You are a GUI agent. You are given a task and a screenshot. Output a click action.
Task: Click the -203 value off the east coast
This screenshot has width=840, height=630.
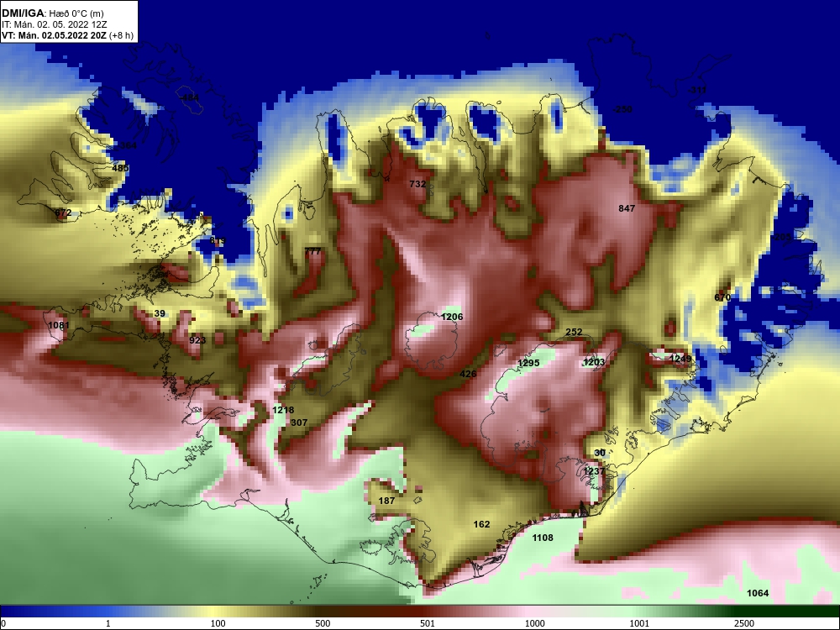coord(781,238)
